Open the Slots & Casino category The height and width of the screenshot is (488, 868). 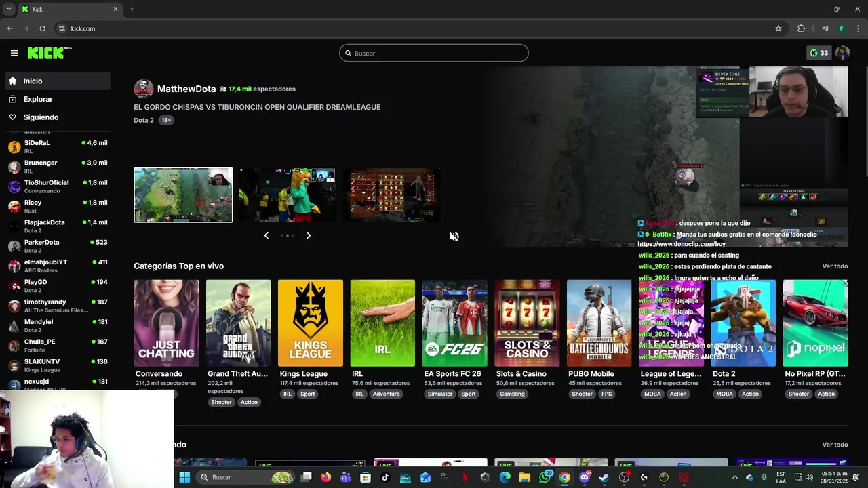pos(527,323)
